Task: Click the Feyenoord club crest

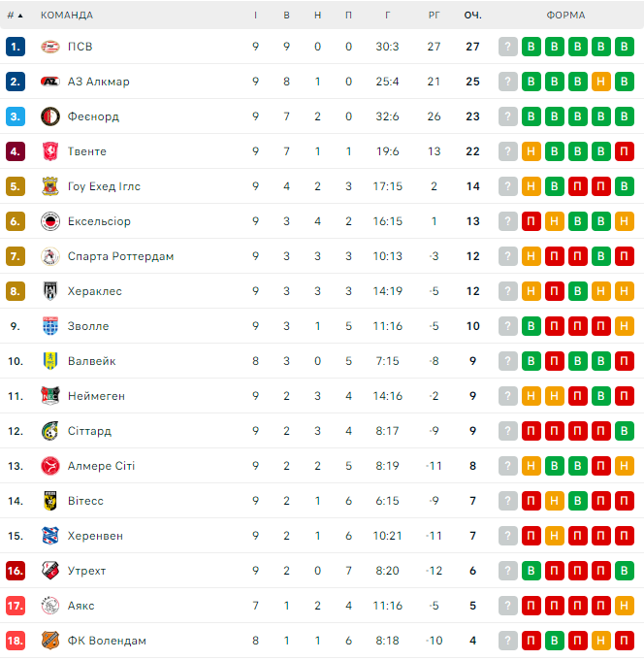Action: (50, 116)
